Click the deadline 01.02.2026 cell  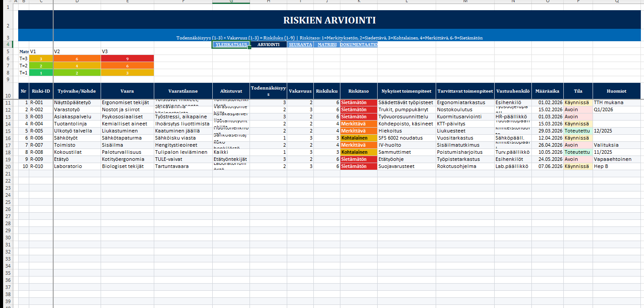547,102
